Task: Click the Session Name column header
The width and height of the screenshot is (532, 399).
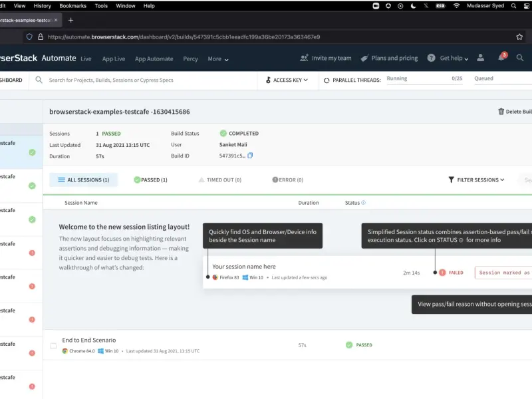Action: (x=80, y=203)
